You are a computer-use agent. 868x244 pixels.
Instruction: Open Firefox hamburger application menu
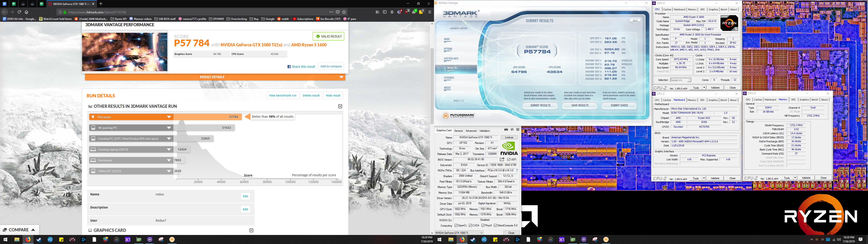pyautogui.click(x=430, y=12)
